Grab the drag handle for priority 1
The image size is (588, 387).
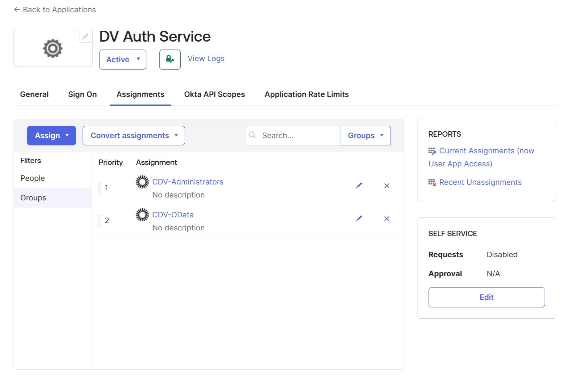pos(99,188)
